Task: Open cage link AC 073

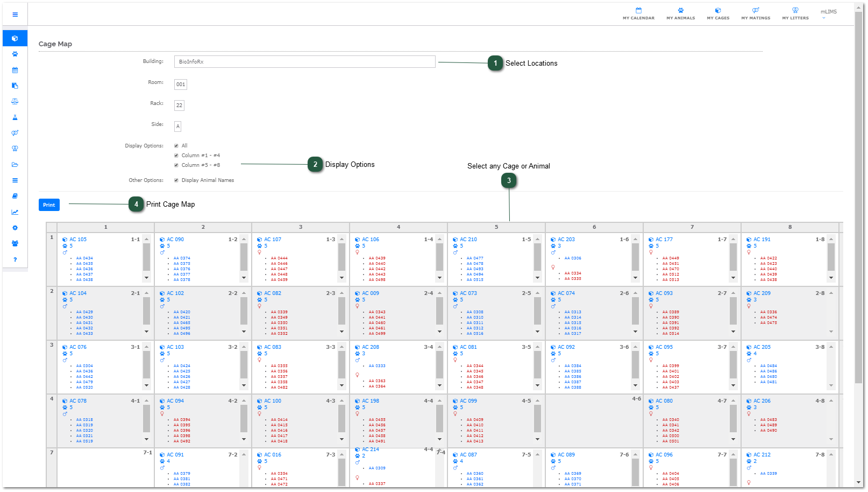Action: (x=468, y=293)
